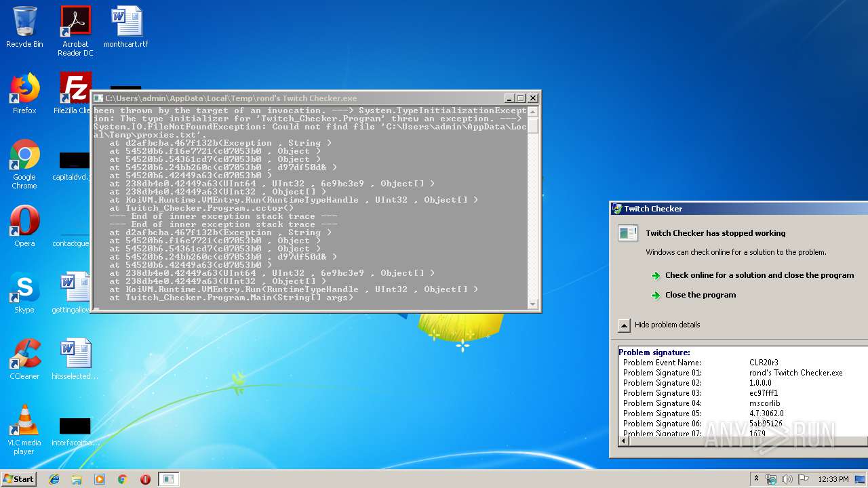Open the Opera desktop shortcut
This screenshot has height=488, width=868.
(24, 226)
